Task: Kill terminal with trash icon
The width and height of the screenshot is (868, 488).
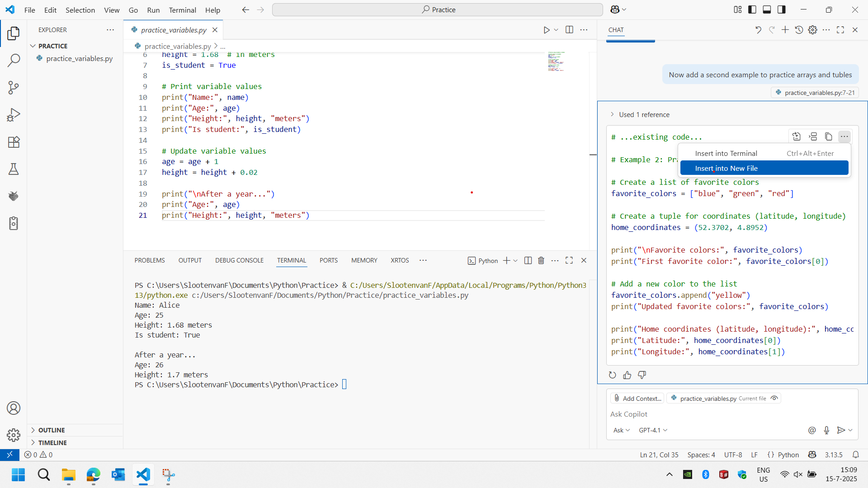Action: point(541,260)
